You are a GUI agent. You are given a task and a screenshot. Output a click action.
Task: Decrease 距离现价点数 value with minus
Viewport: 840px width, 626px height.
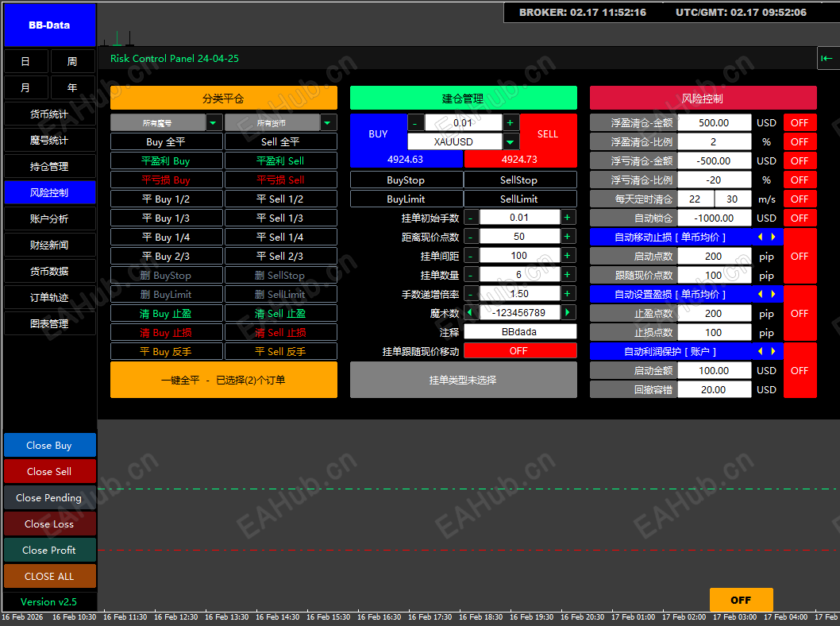pos(471,237)
